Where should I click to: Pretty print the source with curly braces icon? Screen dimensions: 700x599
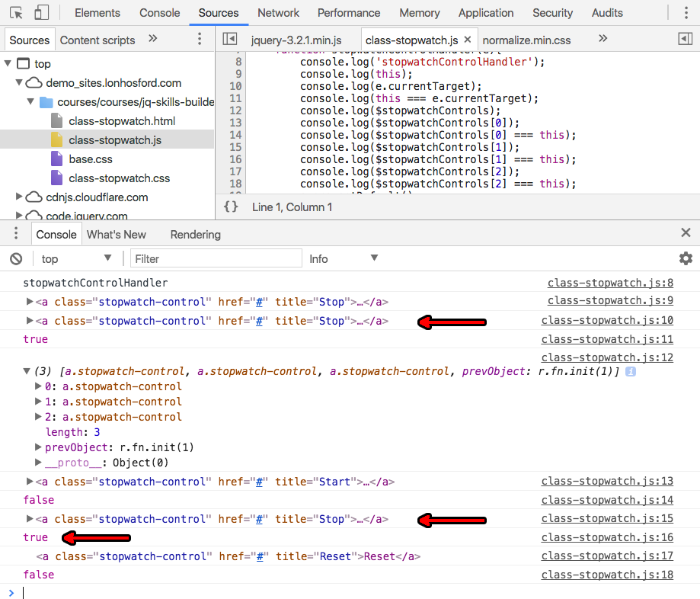click(x=231, y=207)
